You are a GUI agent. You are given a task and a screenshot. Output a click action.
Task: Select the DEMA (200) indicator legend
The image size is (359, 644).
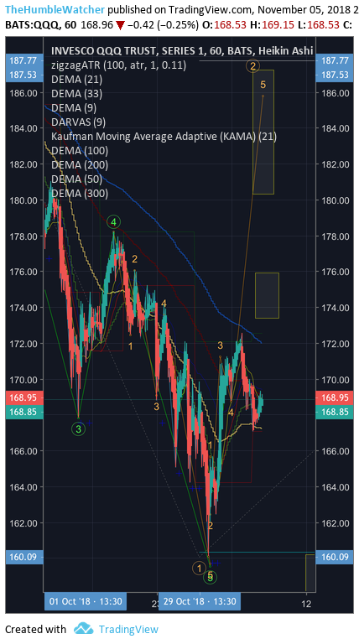[80, 164]
